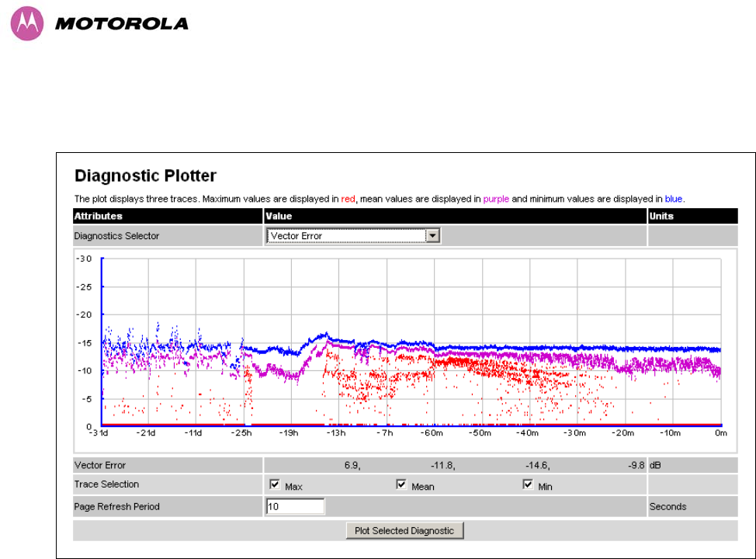
Task: Click the 'Value' column header
Action: pos(279,216)
